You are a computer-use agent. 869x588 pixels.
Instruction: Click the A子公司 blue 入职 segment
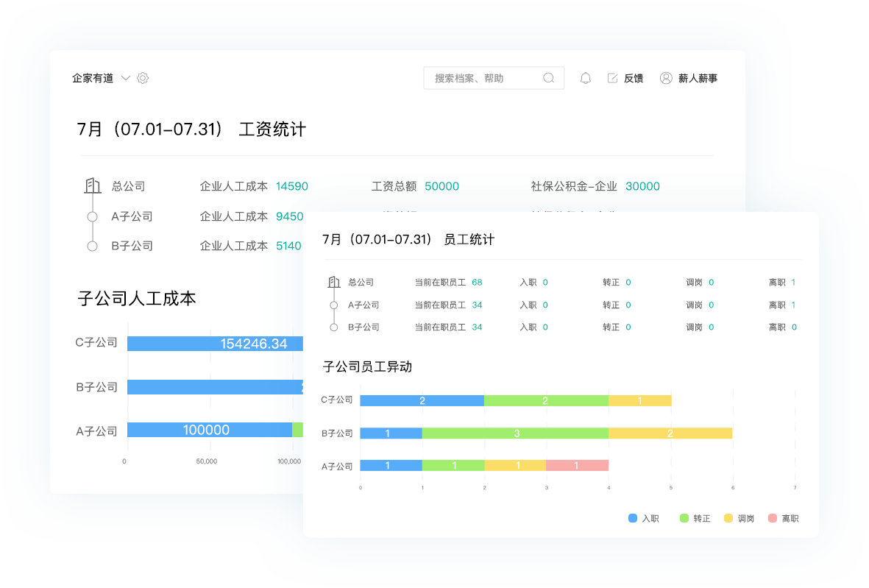click(x=391, y=466)
